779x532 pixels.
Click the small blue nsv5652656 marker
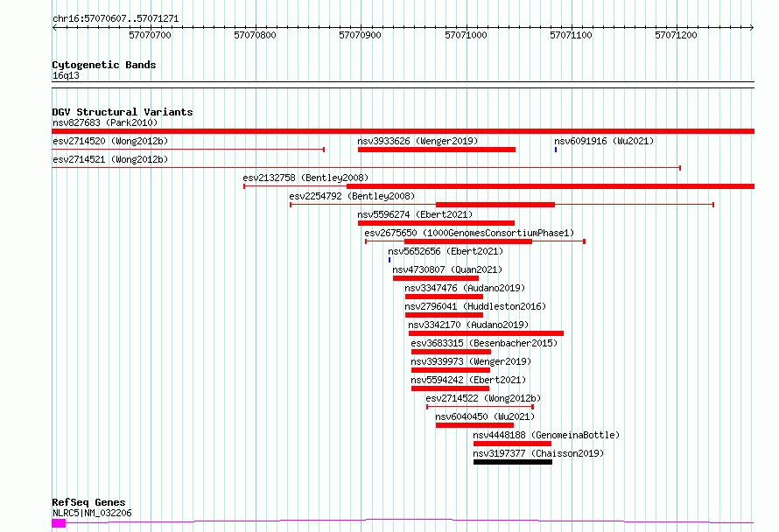click(389, 260)
